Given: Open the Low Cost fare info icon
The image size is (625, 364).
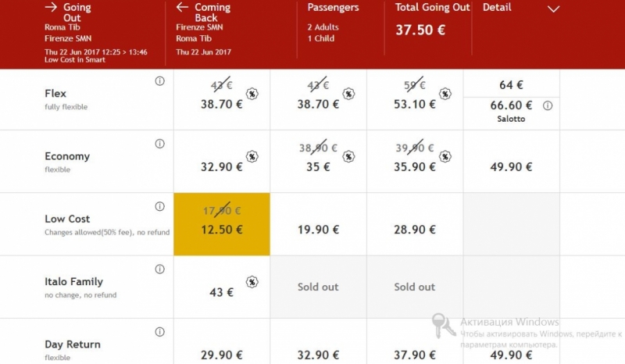Looking at the screenshot, I should point(159,206).
